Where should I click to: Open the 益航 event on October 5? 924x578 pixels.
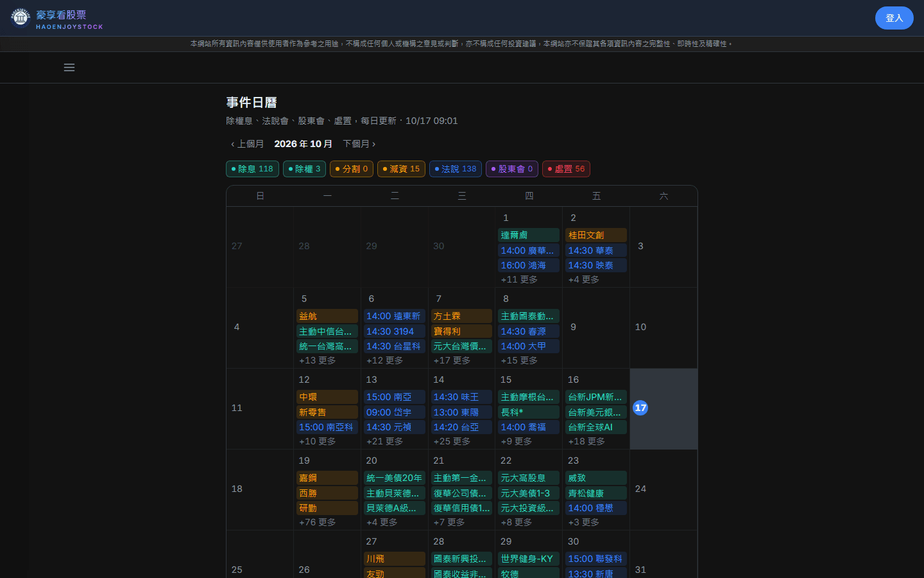point(327,316)
